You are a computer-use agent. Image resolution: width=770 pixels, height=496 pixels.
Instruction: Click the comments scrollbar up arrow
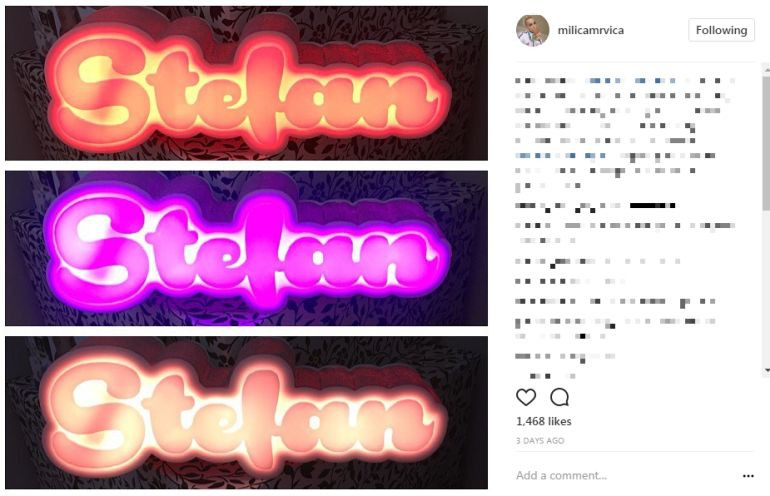pyautogui.click(x=767, y=70)
